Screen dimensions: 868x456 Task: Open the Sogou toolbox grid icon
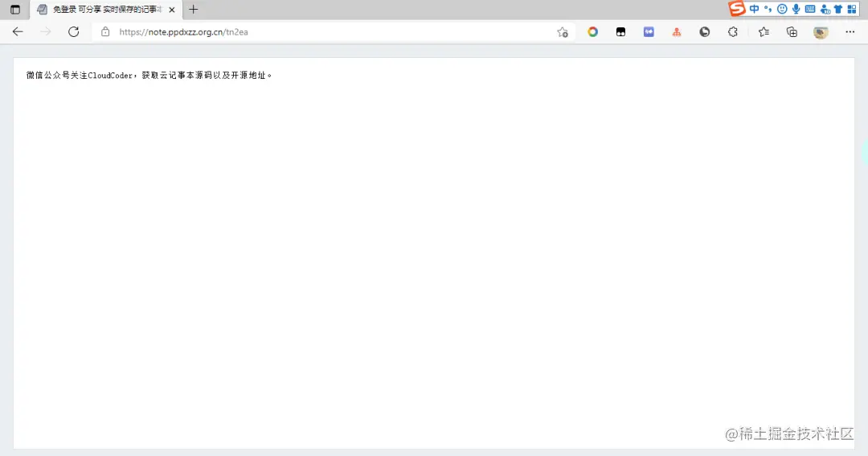pyautogui.click(x=852, y=9)
